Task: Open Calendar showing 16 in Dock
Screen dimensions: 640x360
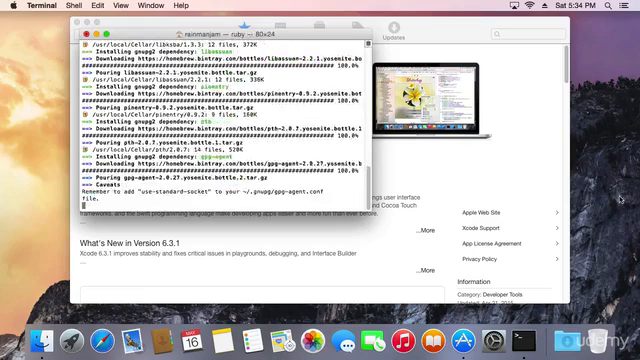Action: point(192,341)
